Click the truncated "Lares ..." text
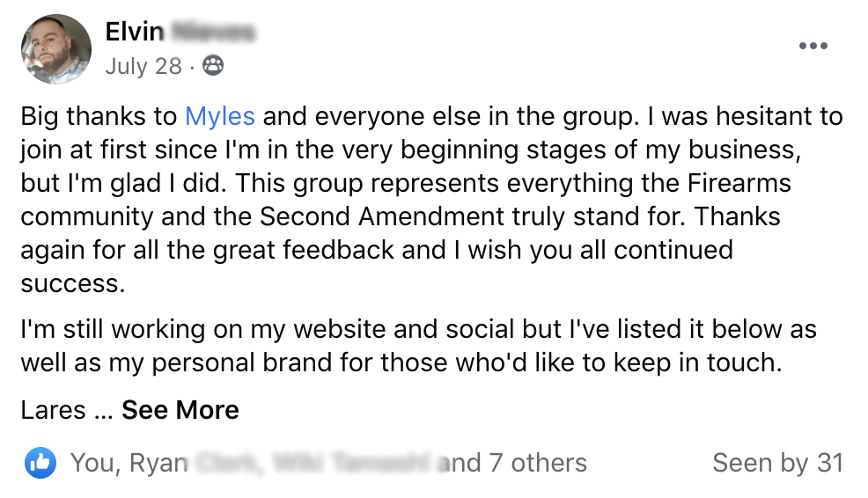 click(65, 410)
